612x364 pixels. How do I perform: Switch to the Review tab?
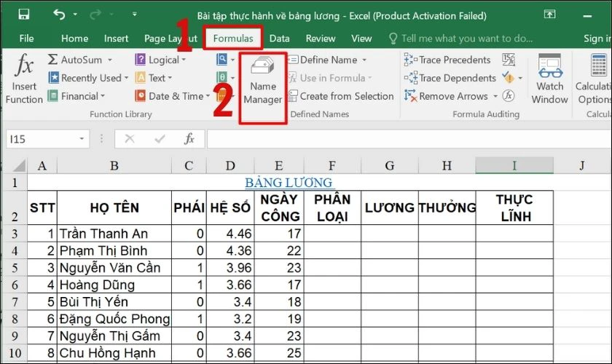coord(321,39)
